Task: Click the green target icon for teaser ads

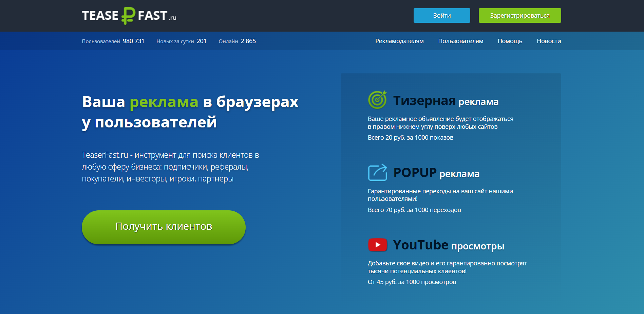Action: point(377,100)
